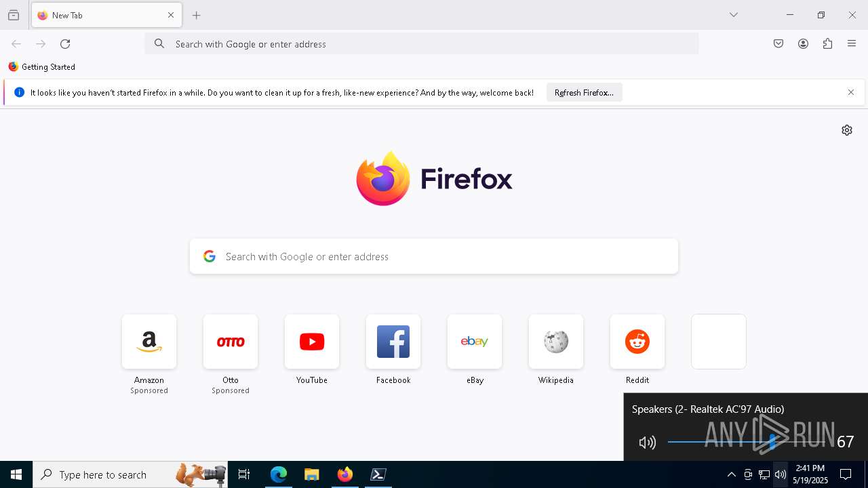The image size is (868, 488).
Task: Open the Otto sponsored shortcut
Action: point(231,342)
